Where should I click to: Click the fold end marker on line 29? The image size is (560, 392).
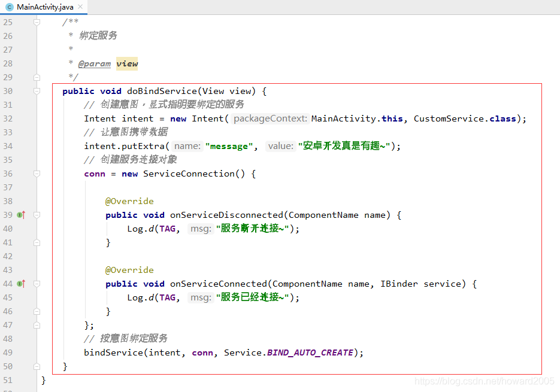point(37,77)
